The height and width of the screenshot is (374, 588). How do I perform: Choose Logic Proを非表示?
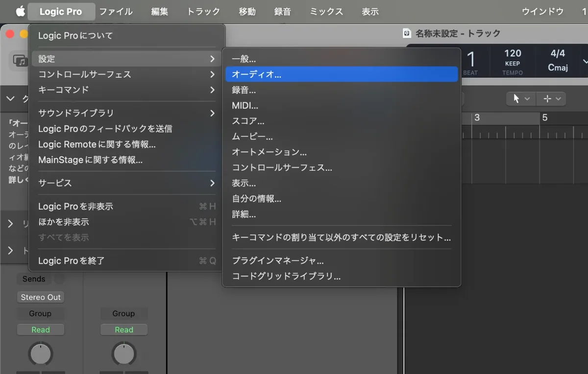pyautogui.click(x=127, y=207)
